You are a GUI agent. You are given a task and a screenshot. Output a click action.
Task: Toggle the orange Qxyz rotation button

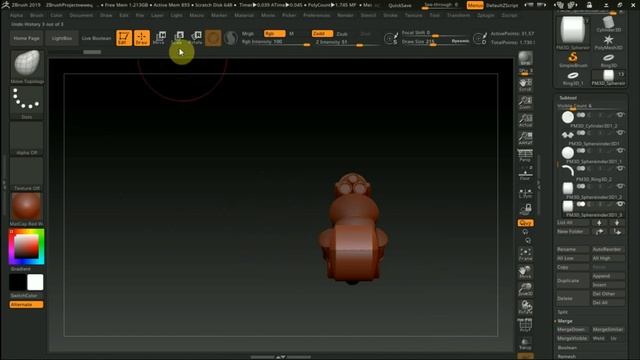[525, 223]
